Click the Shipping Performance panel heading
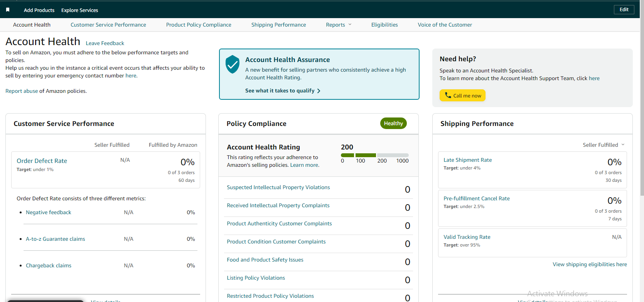644x302 pixels. coord(477,124)
